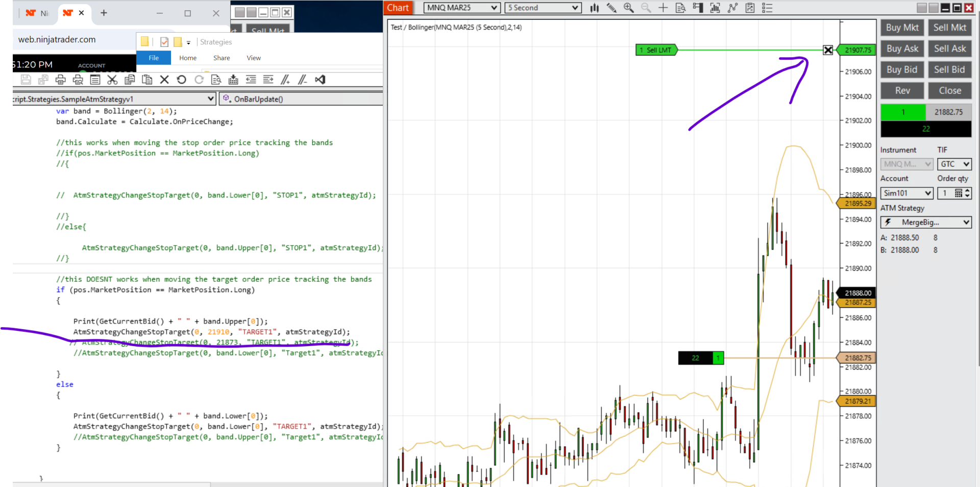The height and width of the screenshot is (487, 980).
Task: Uncomment the selected lines
Action: coord(303,80)
